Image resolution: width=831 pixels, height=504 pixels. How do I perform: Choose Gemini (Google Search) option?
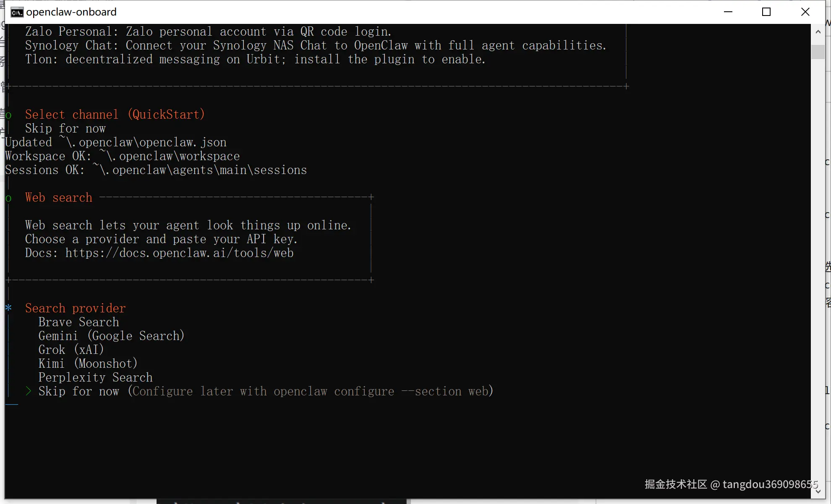(x=111, y=336)
